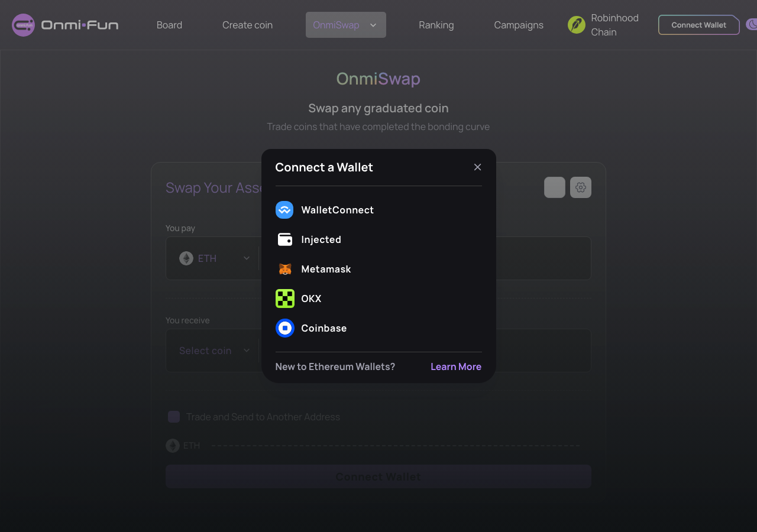The height and width of the screenshot is (532, 757).
Task: Click the ETH icon near the bottom summary row
Action: tap(173, 445)
